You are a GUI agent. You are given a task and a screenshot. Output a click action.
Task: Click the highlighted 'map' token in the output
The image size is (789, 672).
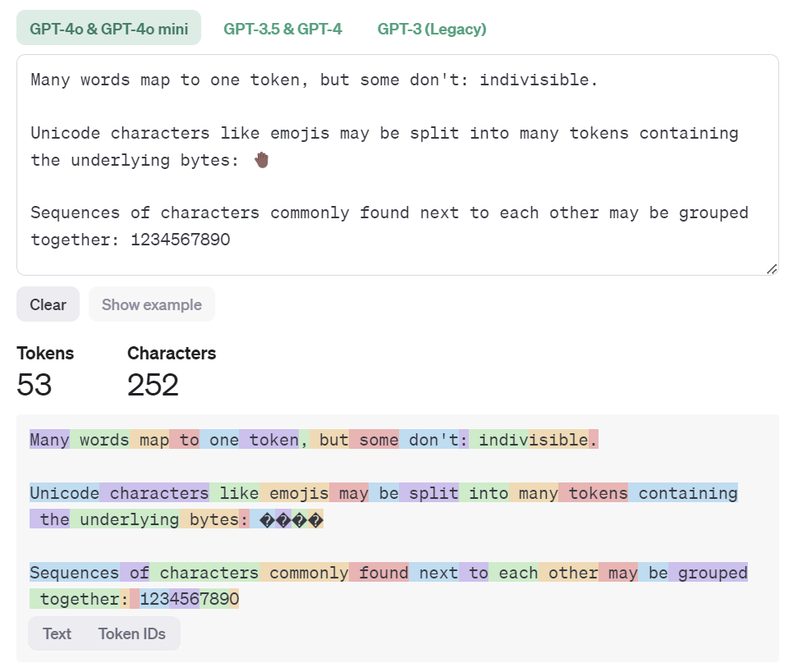point(149,440)
